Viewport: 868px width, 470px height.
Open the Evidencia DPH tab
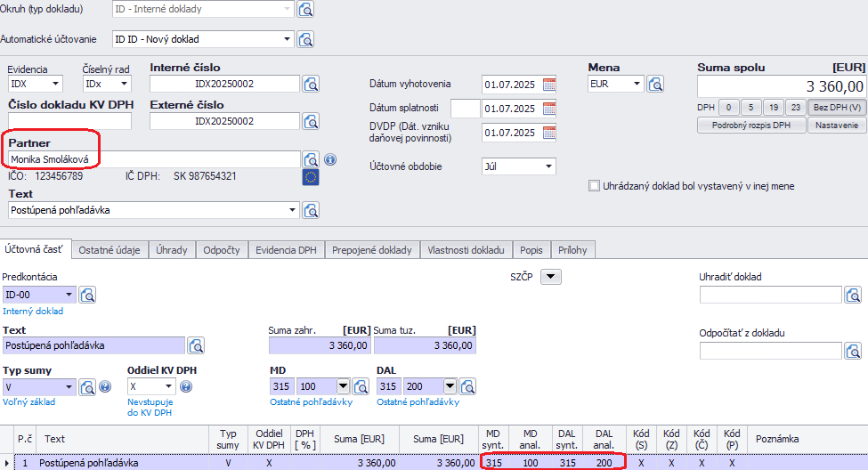click(286, 250)
